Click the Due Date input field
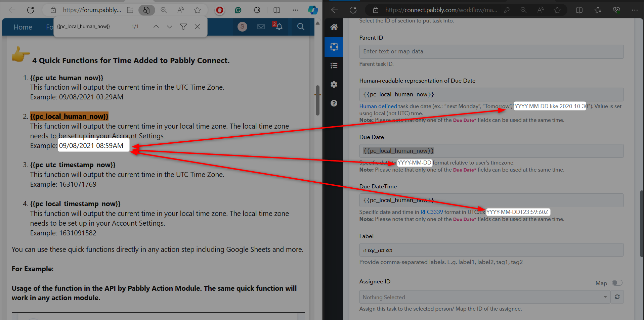 tap(491, 151)
